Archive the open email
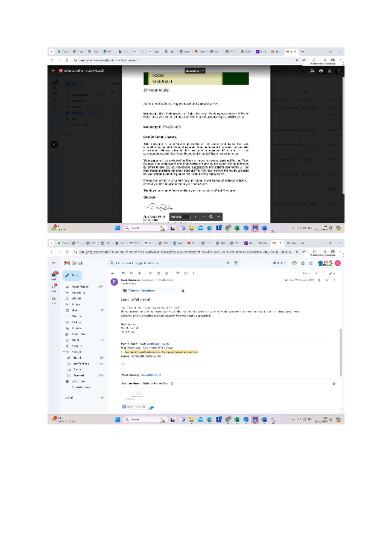 [x=124, y=273]
